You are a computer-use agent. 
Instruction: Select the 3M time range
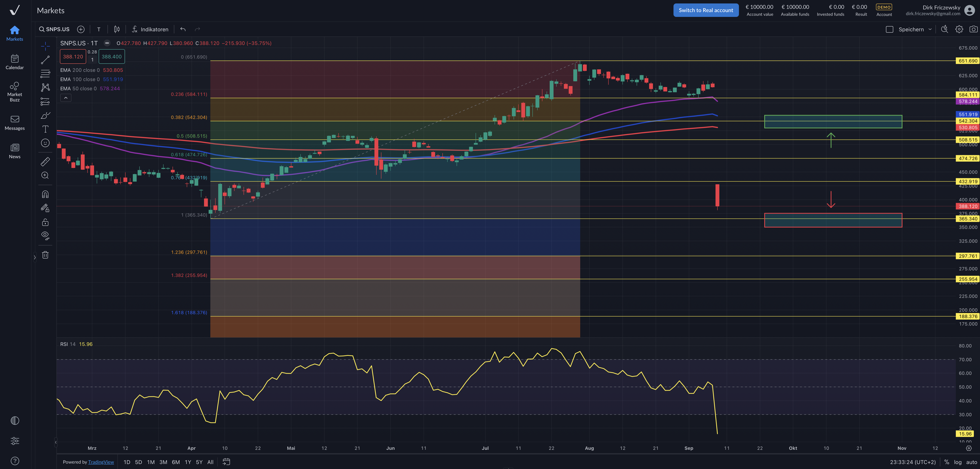(163, 462)
